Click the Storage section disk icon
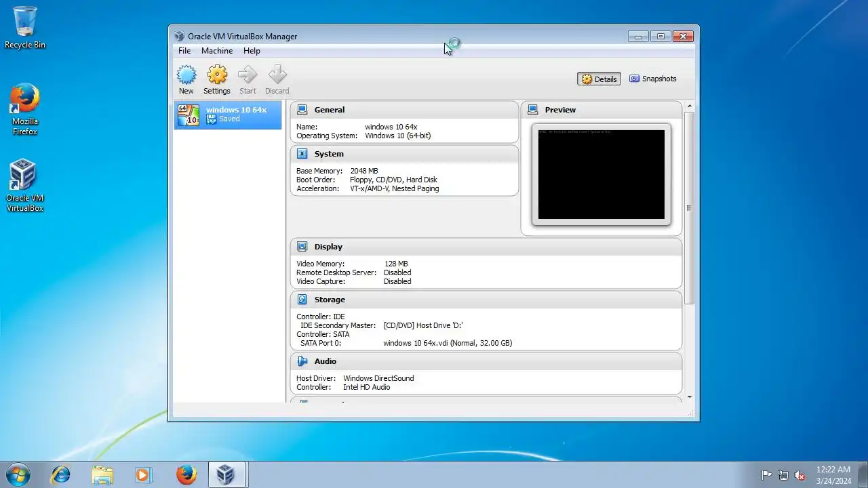This screenshot has height=488, width=868. click(302, 300)
